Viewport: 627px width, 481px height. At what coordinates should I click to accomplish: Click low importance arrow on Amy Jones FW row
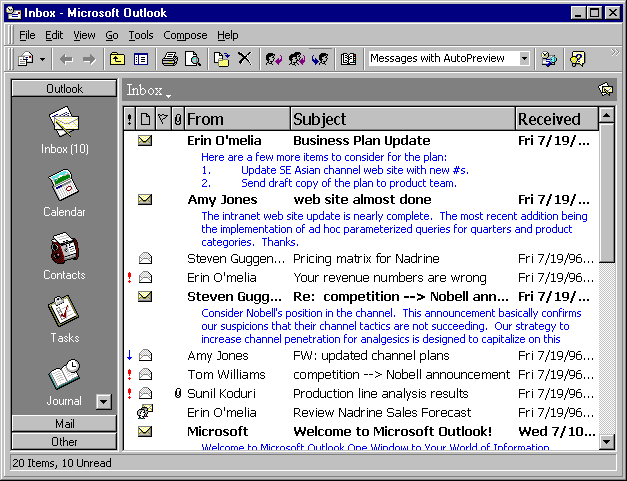(x=129, y=355)
